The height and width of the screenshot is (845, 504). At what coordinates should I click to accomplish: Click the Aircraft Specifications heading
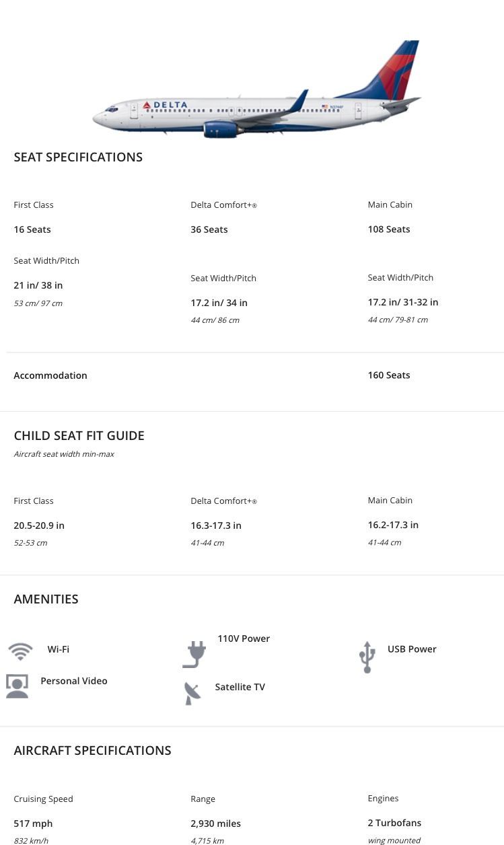click(x=92, y=750)
